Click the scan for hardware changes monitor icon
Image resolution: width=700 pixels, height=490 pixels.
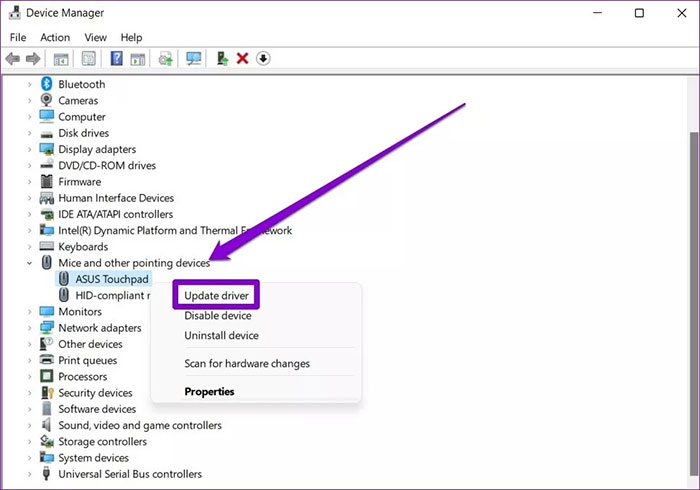click(x=193, y=59)
